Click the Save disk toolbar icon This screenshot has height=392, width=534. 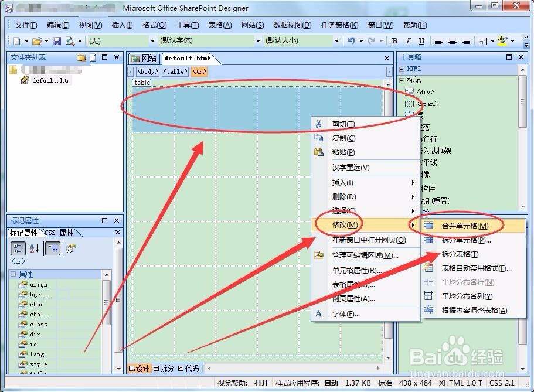coord(56,41)
